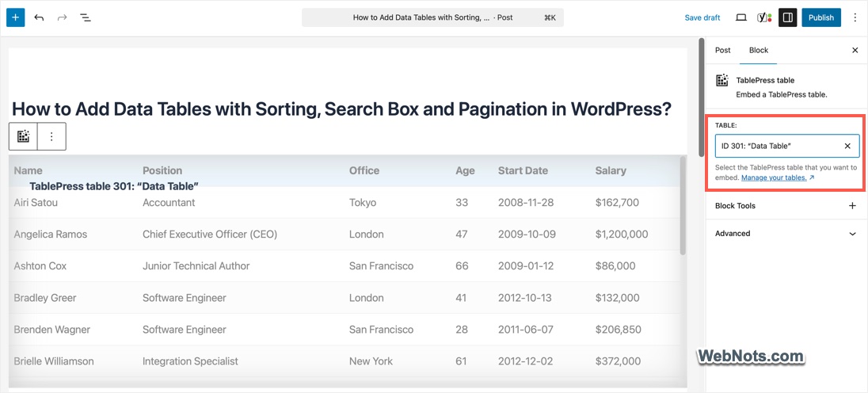The image size is (868, 393).
Task: Click the Accountant cell
Action: click(169, 203)
